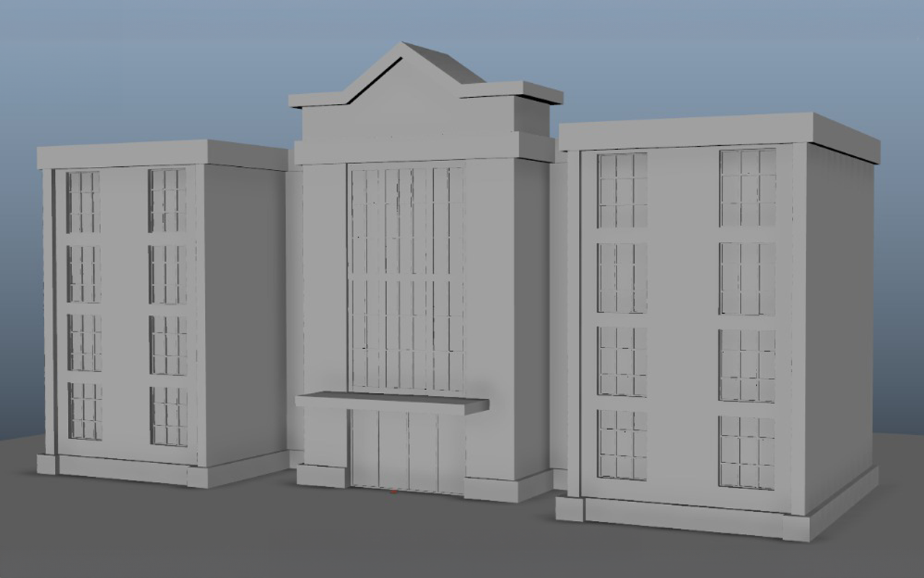Select bottom-floor right window of the right wing
Viewport: 924px width, 578px height.
click(746, 452)
